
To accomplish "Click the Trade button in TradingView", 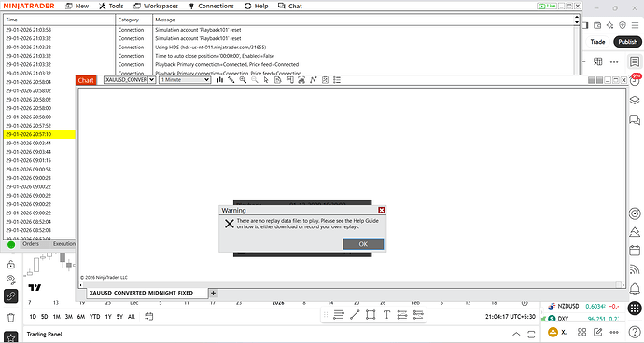I will pos(597,42).
